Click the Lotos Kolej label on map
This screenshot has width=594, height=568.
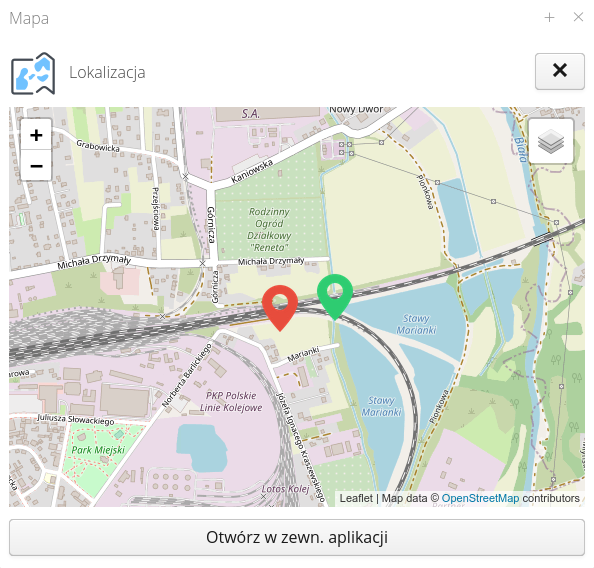click(285, 489)
